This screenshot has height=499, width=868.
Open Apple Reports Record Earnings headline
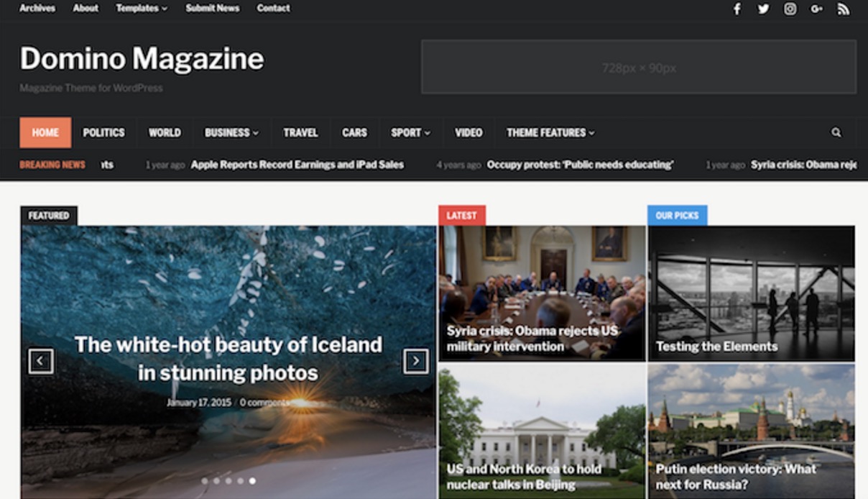[x=297, y=165]
